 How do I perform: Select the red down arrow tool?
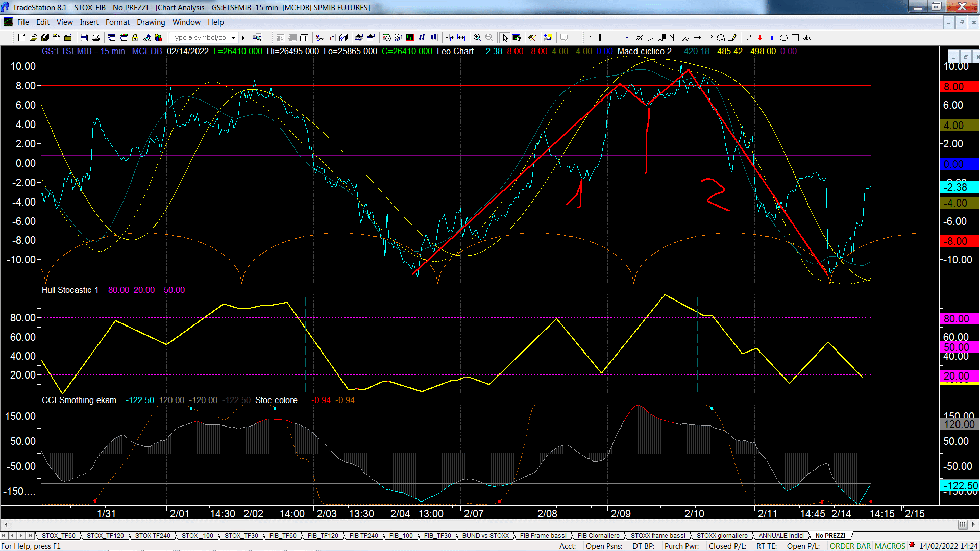[x=760, y=38]
